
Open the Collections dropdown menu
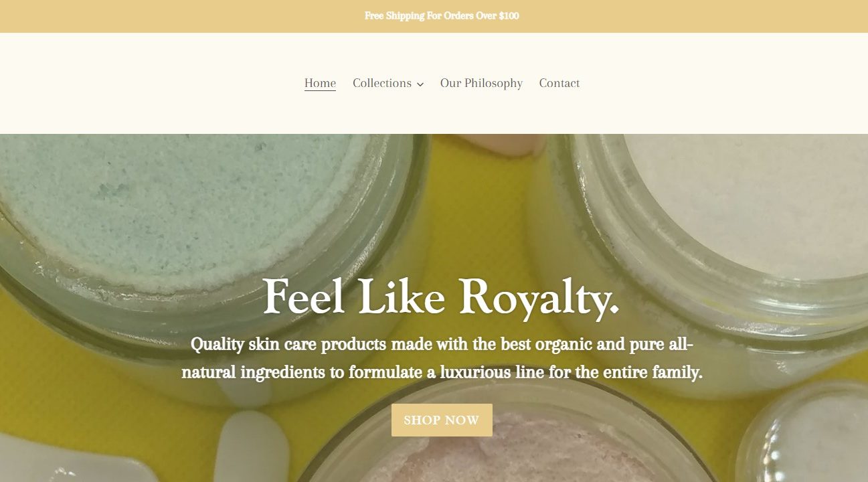[x=388, y=83]
